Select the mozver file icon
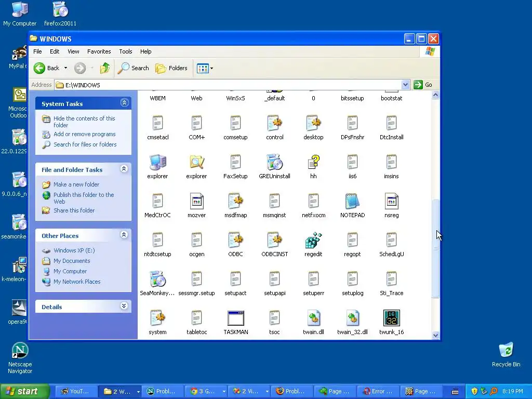Viewport: 532px width, 399px height. [x=197, y=201]
